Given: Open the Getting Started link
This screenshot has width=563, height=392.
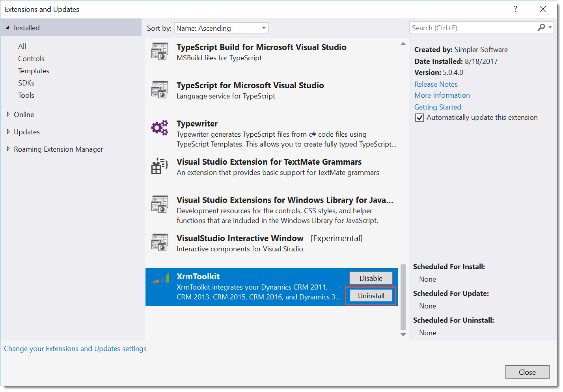Looking at the screenshot, I should tap(438, 107).
